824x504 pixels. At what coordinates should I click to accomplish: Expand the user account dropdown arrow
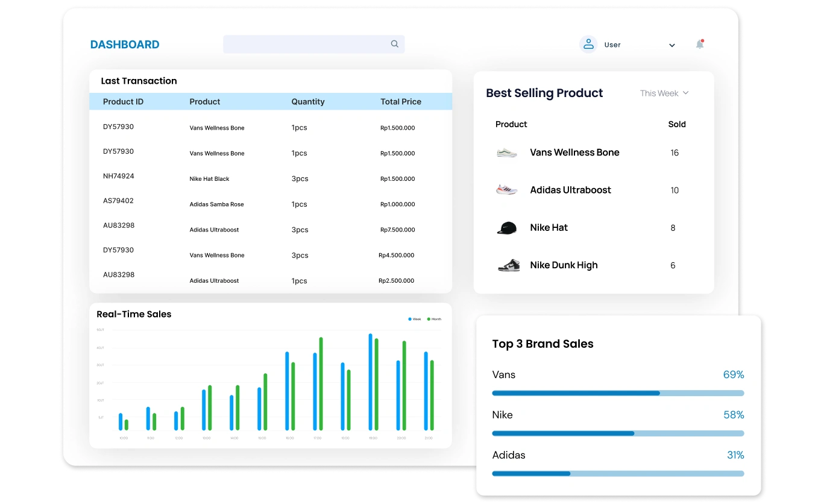coord(672,45)
